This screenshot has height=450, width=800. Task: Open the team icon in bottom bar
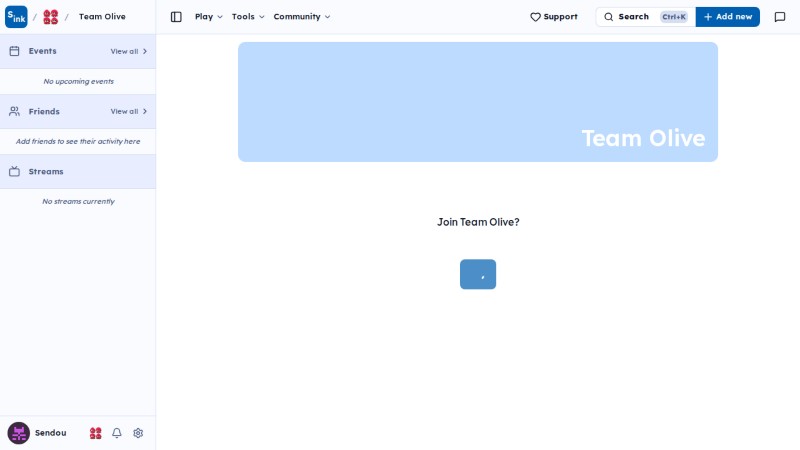pos(95,433)
